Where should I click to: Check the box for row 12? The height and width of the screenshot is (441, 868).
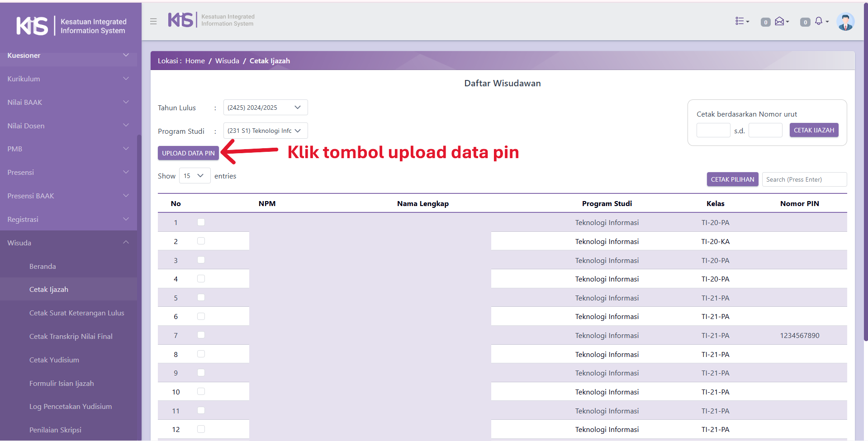click(201, 429)
